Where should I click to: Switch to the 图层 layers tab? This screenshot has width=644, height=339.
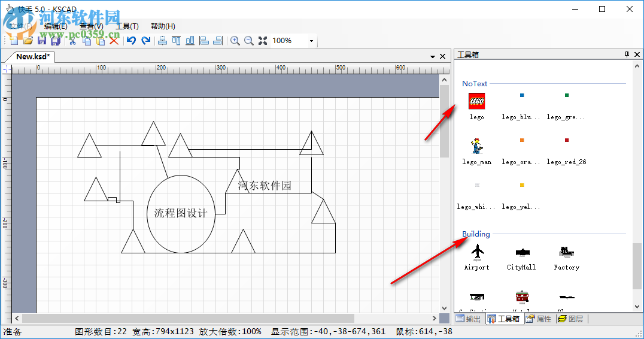pos(572,319)
